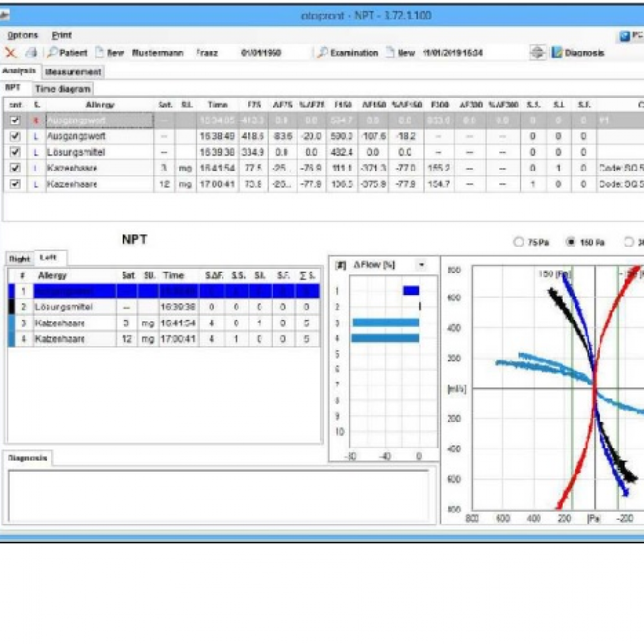The width and height of the screenshot is (644, 644).
Task: Switch to the Time diagram tab
Action: click(65, 88)
